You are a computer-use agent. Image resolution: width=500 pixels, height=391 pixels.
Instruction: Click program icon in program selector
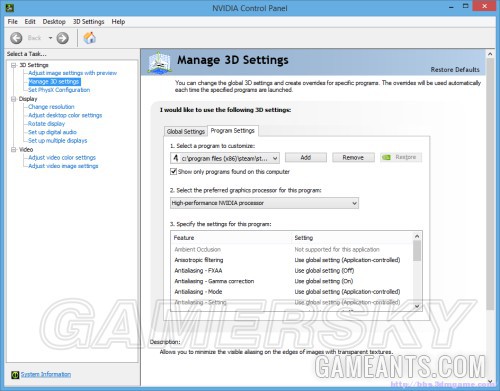(x=176, y=158)
